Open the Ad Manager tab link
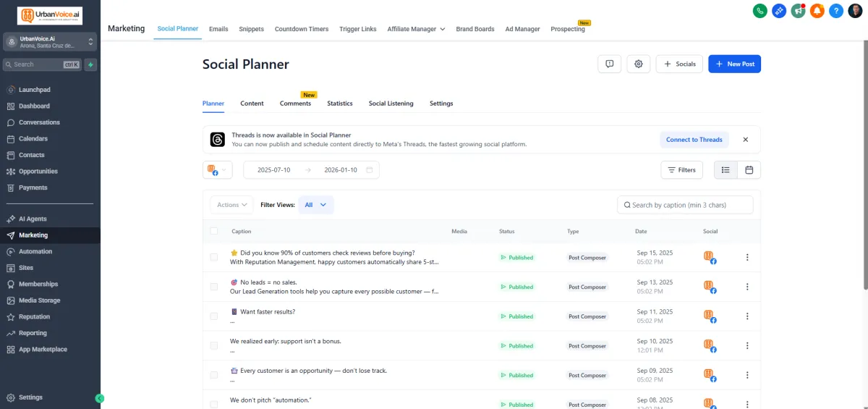This screenshot has width=868, height=409. coord(523,29)
